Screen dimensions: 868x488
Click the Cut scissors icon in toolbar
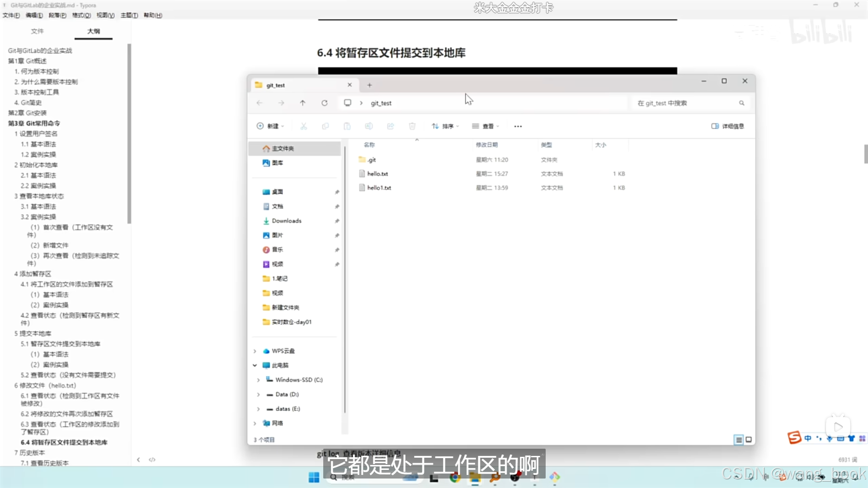(x=304, y=127)
